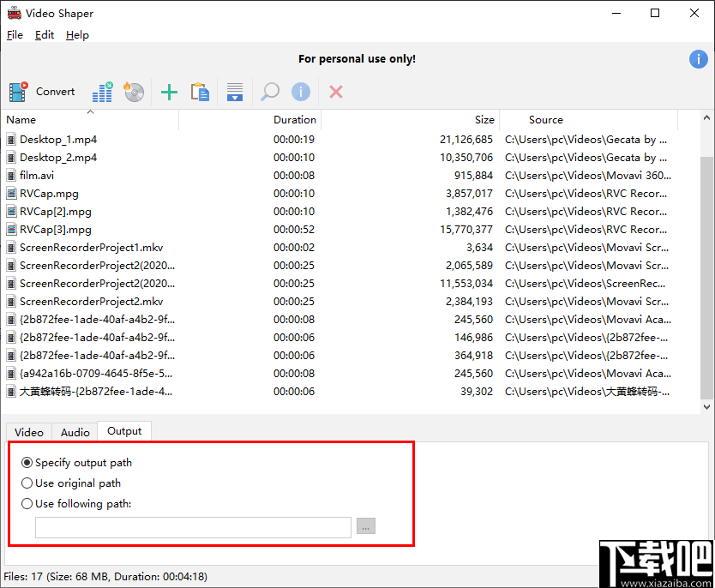Viewport: 715px width, 588px height.
Task: Select file RVCap.mpg
Action: 49,194
